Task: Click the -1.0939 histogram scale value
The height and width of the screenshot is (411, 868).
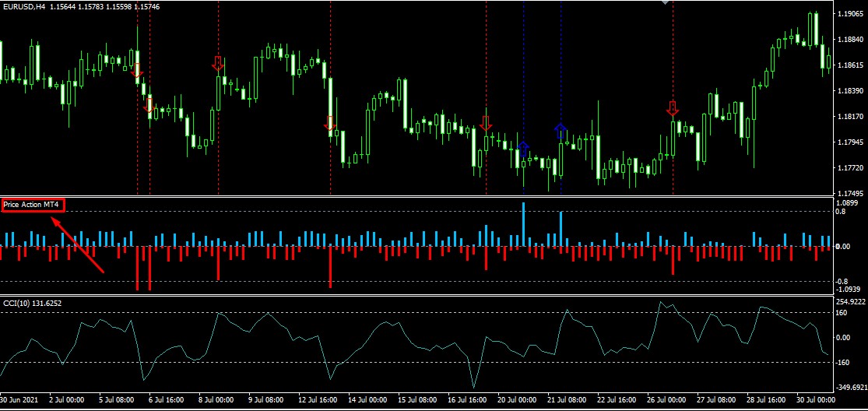Action: (x=849, y=290)
